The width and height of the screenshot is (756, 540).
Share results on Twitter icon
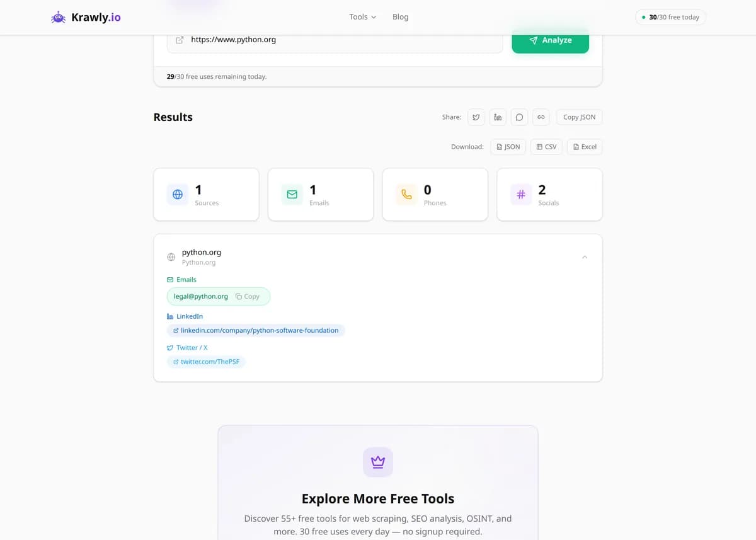click(x=476, y=117)
